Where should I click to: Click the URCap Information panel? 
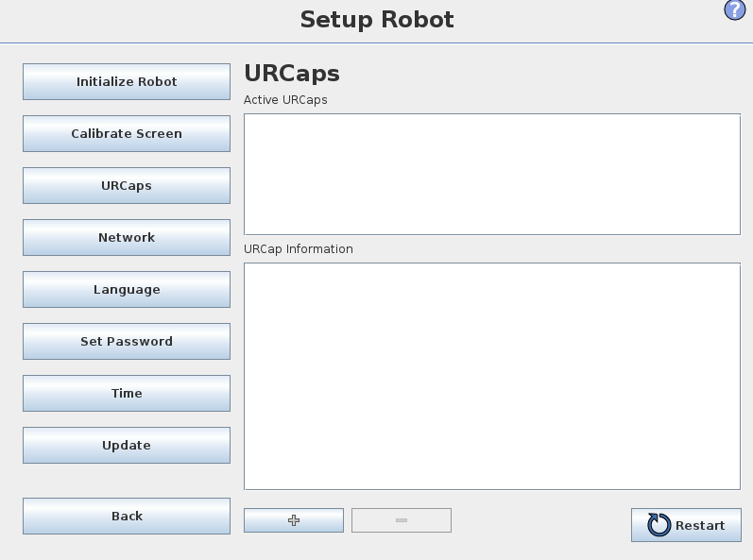click(492, 376)
